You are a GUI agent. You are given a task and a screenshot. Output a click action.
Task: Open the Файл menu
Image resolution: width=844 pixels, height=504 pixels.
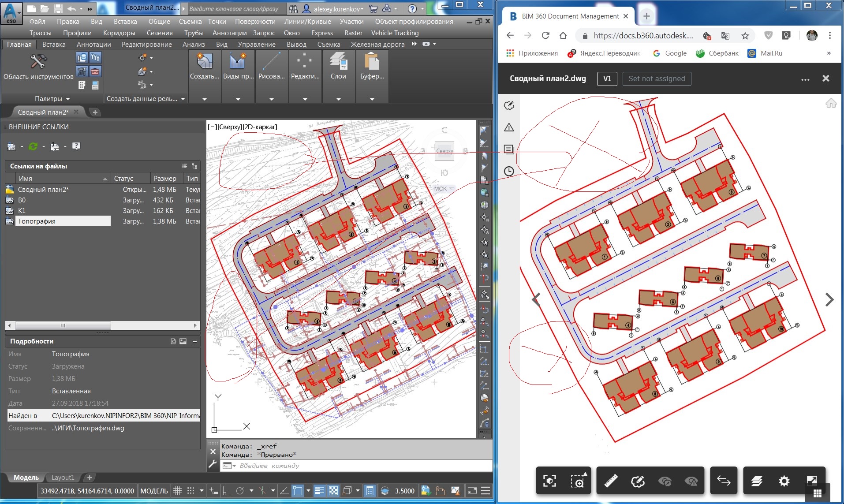coord(37,21)
